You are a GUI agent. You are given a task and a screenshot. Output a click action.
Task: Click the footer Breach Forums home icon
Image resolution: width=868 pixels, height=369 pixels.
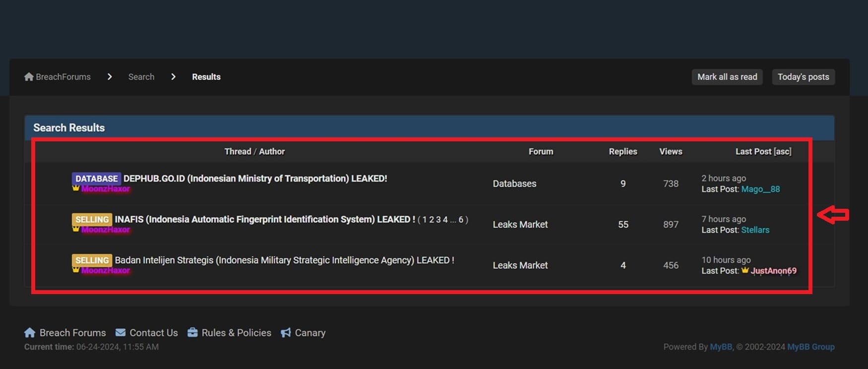point(30,332)
